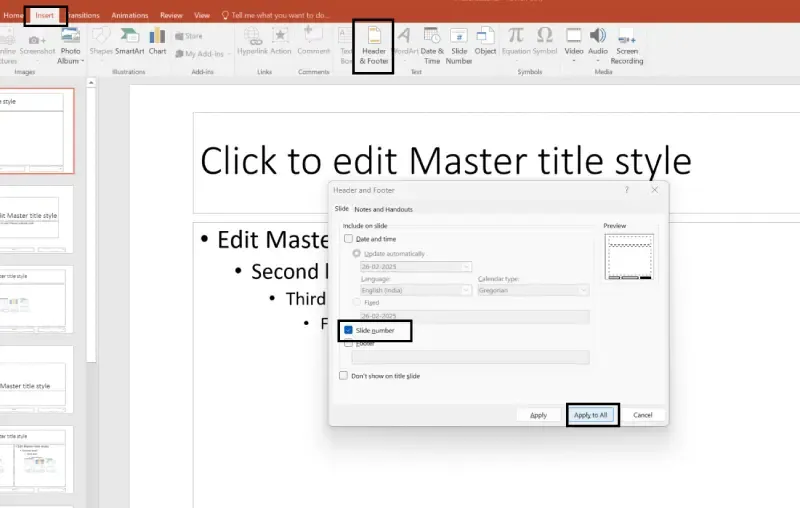Open the Photo Album tool
Screen dimensions: 800x508
[x=70, y=46]
